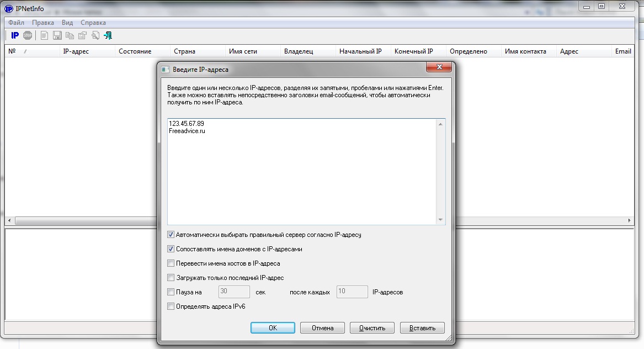Screen dimensions: 644x349
Task: Sort by Имя контакта column header
Action: (x=529, y=51)
